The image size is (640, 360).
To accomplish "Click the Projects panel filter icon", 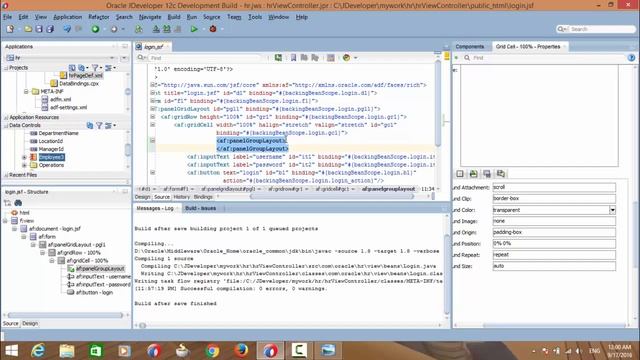I will [x=96, y=68].
